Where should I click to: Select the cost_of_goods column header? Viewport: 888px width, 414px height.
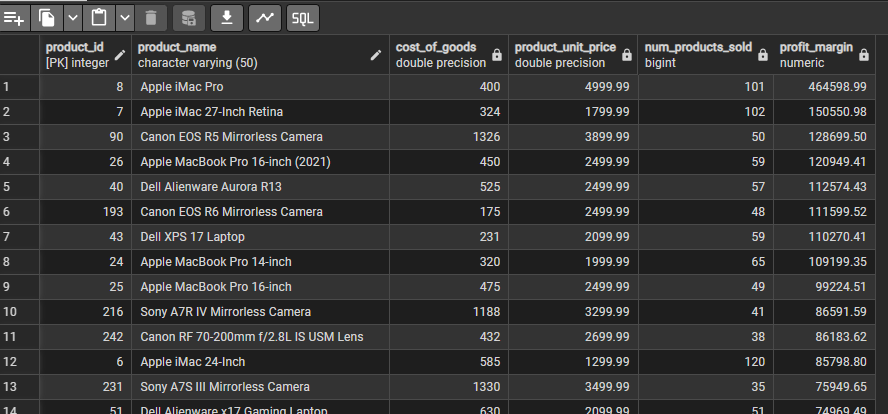click(449, 55)
